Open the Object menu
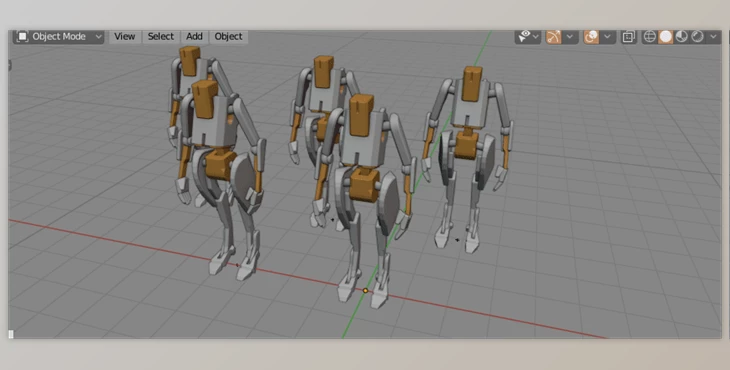 click(228, 37)
